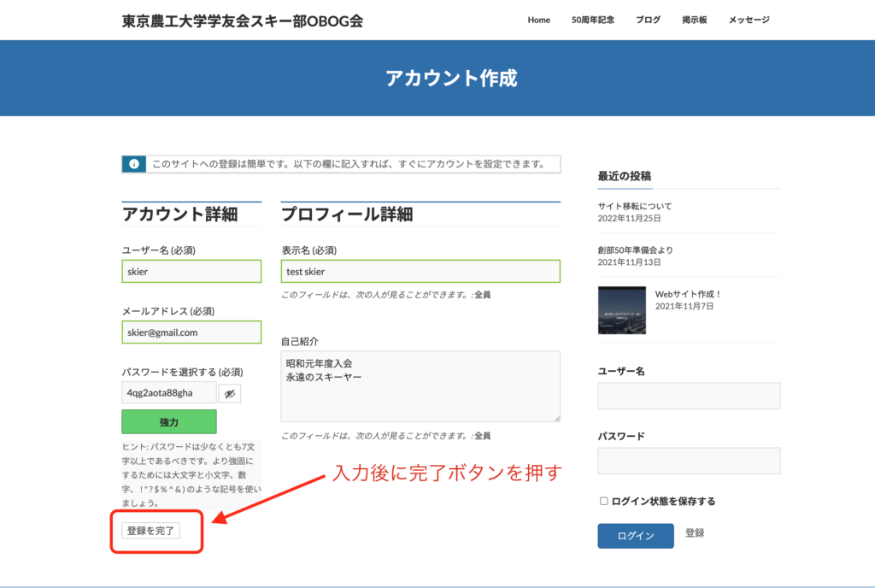The height and width of the screenshot is (588, 875).
Task: Go to ブログ in navigation
Action: point(648,20)
